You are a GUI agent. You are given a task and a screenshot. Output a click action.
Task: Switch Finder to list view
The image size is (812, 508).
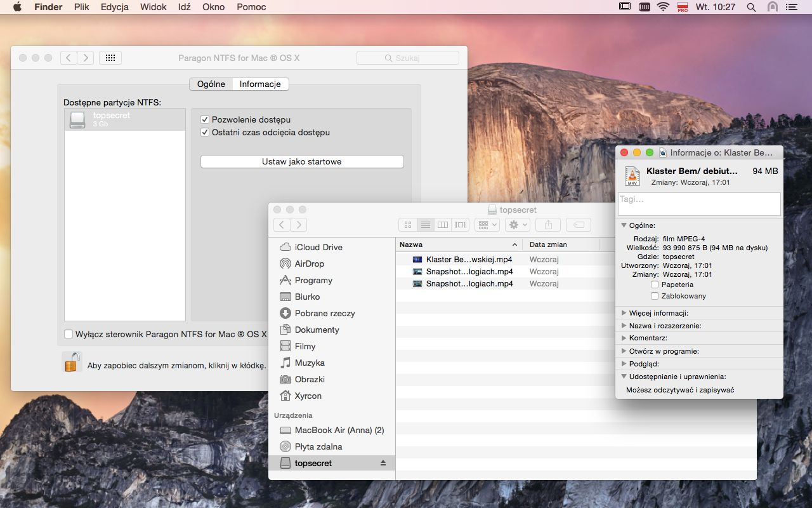425,225
